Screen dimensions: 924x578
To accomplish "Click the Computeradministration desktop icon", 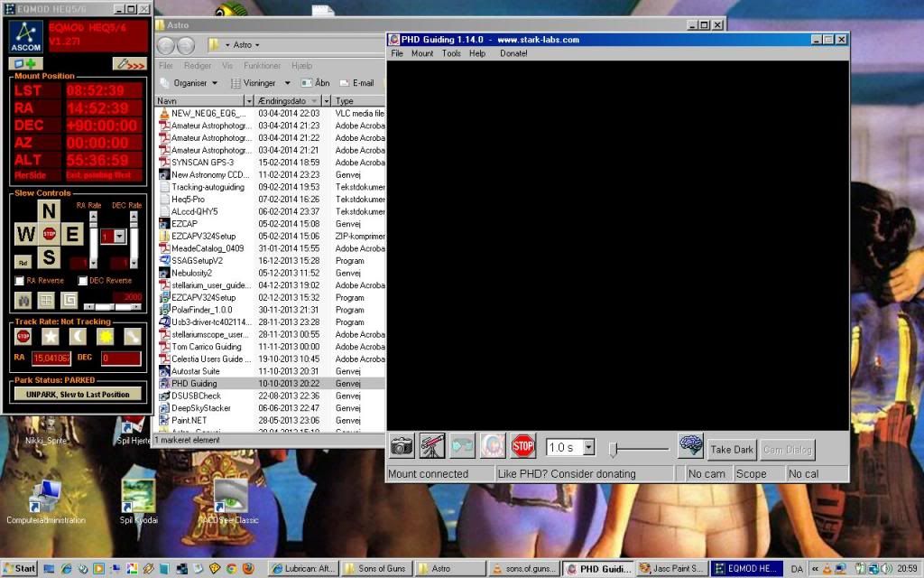I will pos(46,502).
